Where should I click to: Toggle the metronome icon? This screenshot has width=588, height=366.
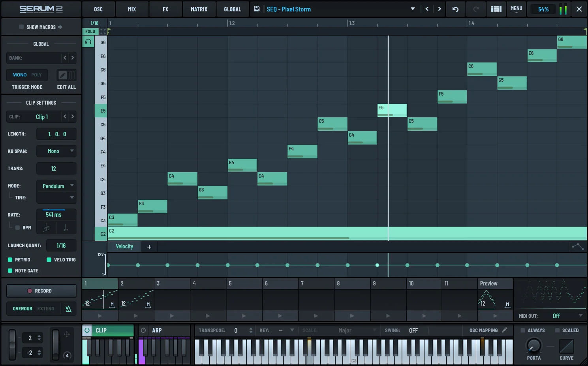(x=68, y=309)
